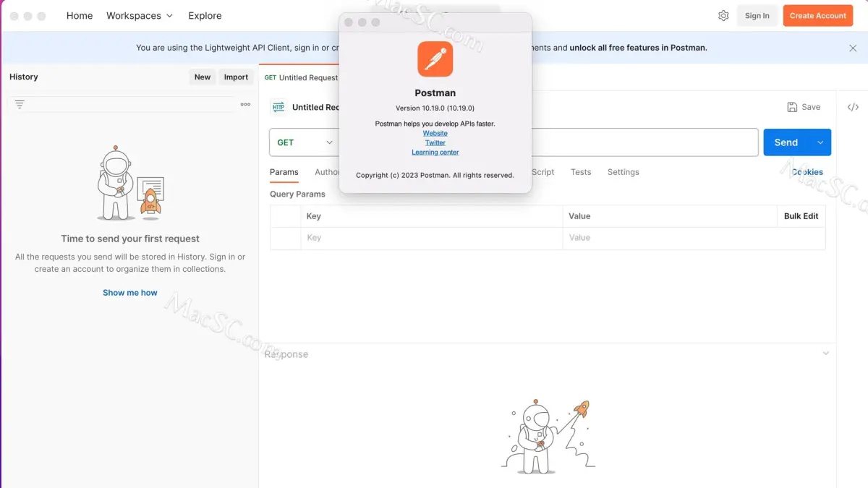Switch to the Settings request tab
The image size is (868, 488).
(x=624, y=172)
